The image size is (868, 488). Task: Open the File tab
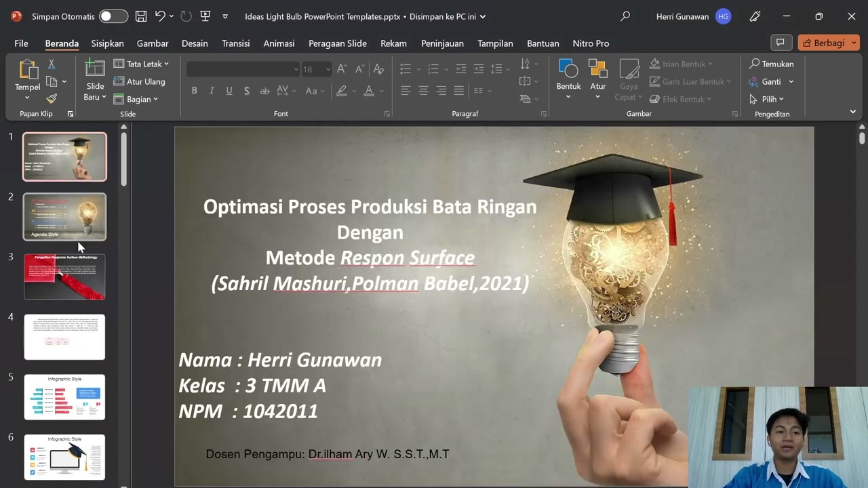(x=21, y=43)
